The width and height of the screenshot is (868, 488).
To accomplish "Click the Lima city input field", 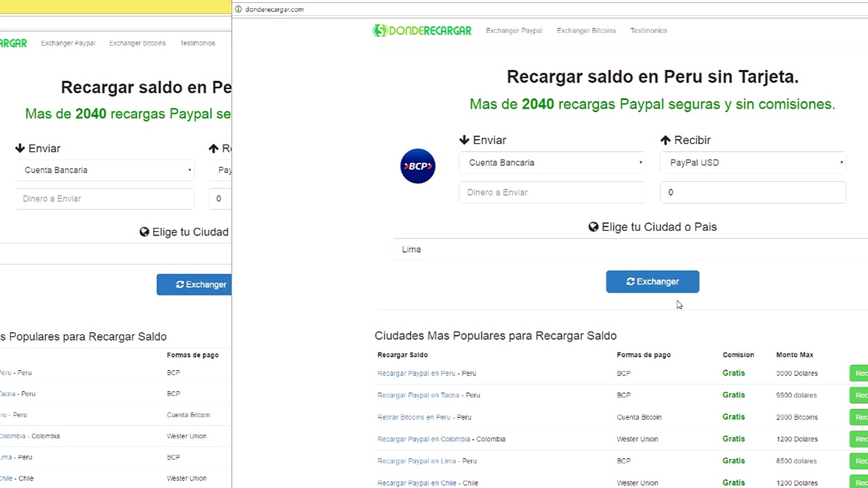I will tap(630, 249).
